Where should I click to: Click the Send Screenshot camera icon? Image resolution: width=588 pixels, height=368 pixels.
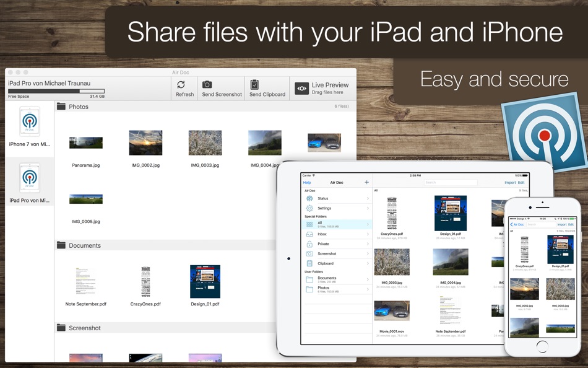[207, 84]
